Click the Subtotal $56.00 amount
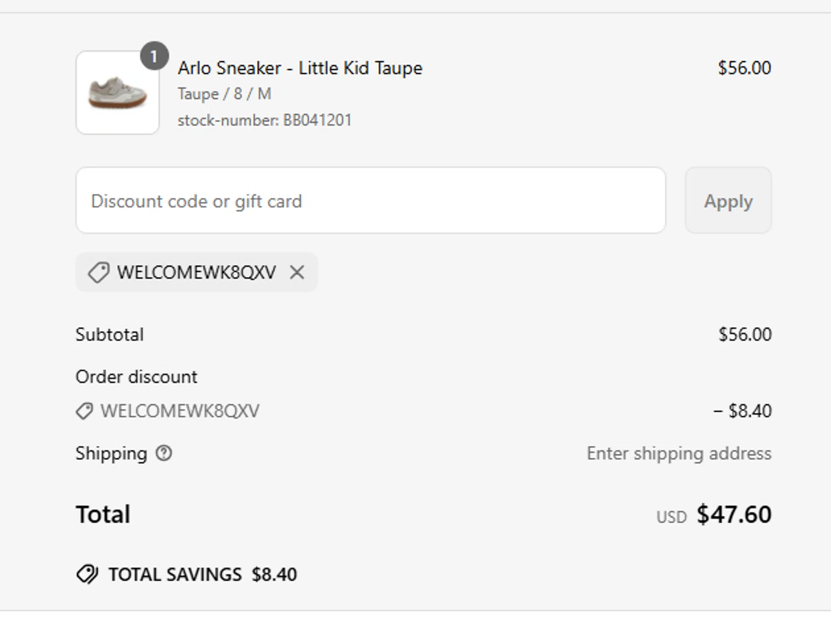This screenshot has width=831, height=644. tap(745, 335)
